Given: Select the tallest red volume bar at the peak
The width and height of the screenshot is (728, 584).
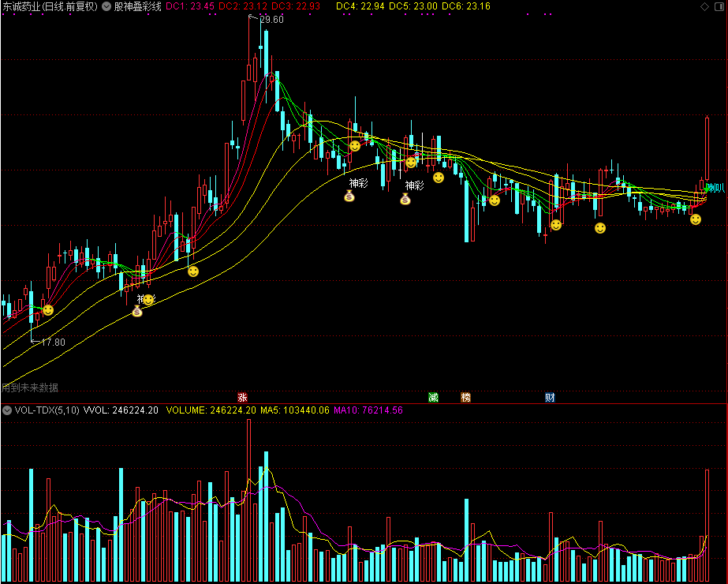Looking at the screenshot, I should [x=249, y=500].
